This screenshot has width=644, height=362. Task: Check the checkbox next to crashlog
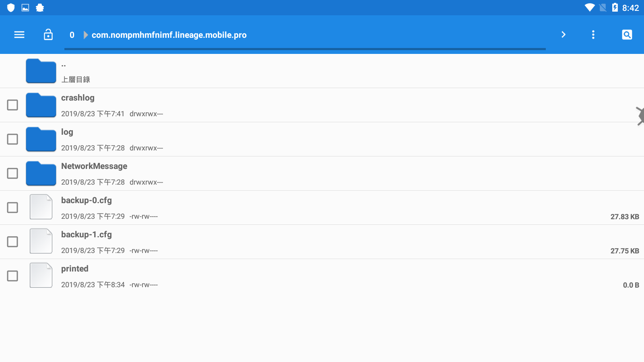point(12,105)
